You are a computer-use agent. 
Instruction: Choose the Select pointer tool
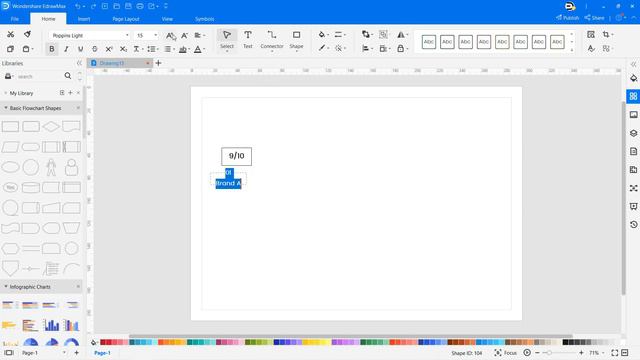coord(227,40)
